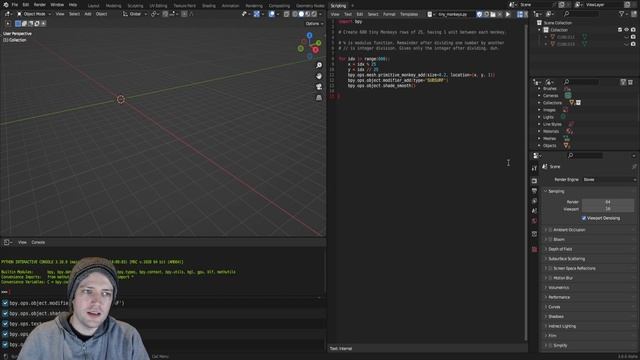Click the box select mode icon
This screenshot has width=640, height=360.
(18, 24)
